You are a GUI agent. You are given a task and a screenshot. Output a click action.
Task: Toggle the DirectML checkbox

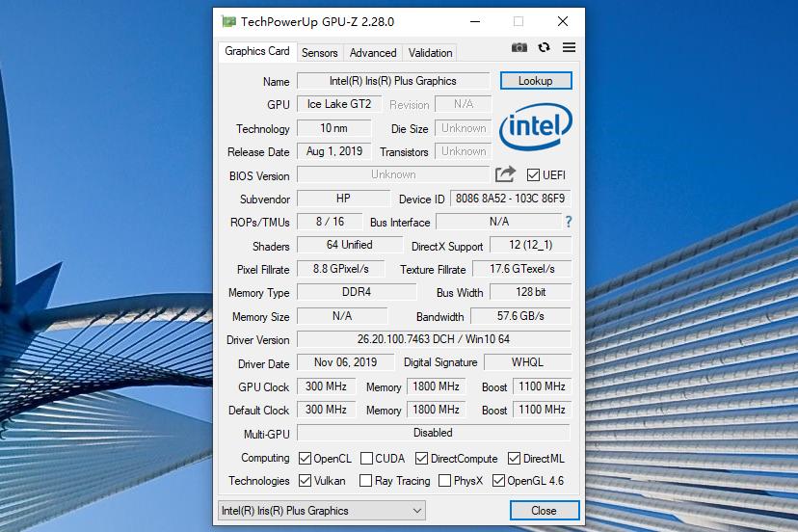(514, 458)
